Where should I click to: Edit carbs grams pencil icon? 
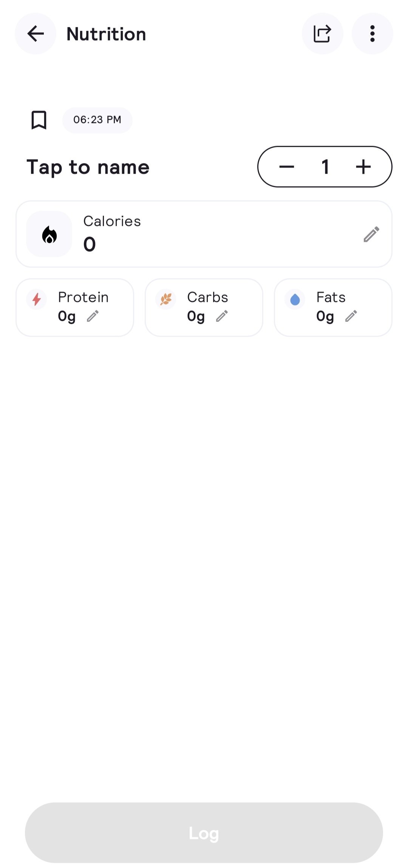(222, 316)
